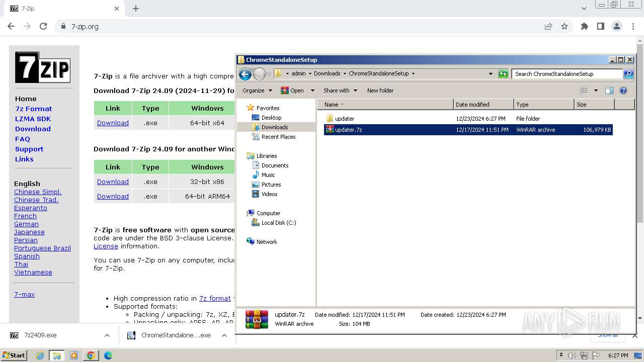The image size is (644, 362).
Task: Open Recent Places in navigation pane
Action: tap(278, 137)
